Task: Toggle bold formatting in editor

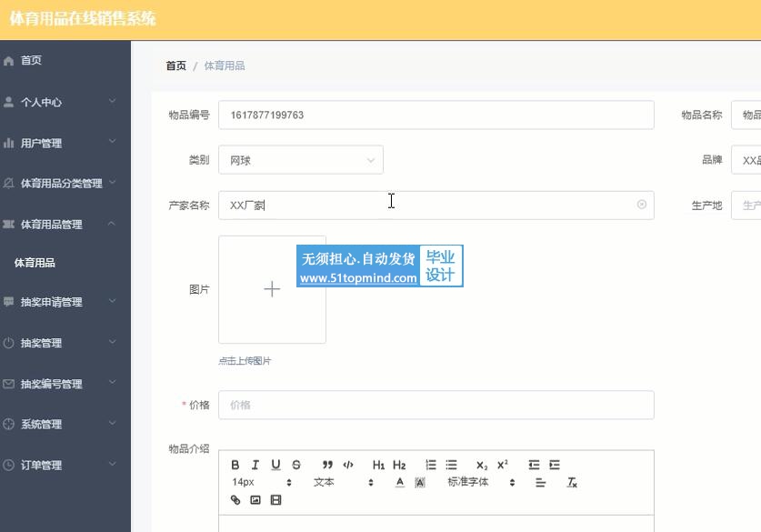Action: point(235,465)
